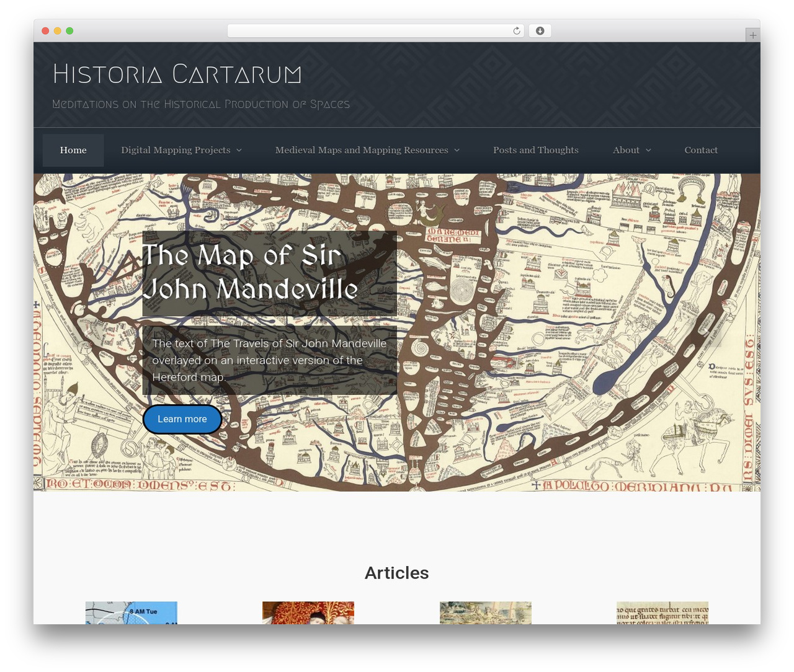Viewport: 794px width, 672px height.
Task: Maximize the window with the green button
Action: tap(69, 31)
